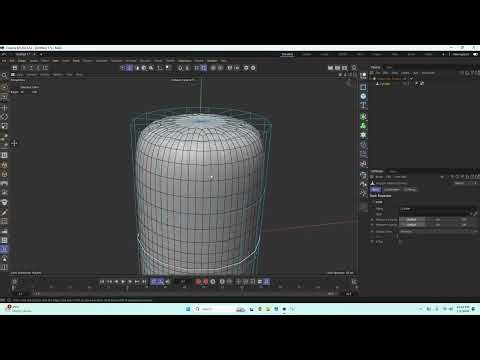
Task: Open the Objects manager tab
Action: click(x=375, y=67)
